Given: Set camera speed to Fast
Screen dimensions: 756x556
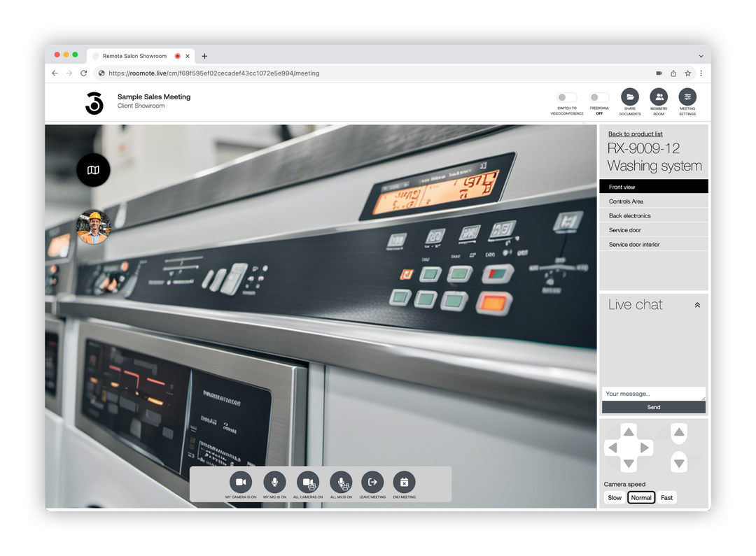Looking at the screenshot, I should [666, 497].
